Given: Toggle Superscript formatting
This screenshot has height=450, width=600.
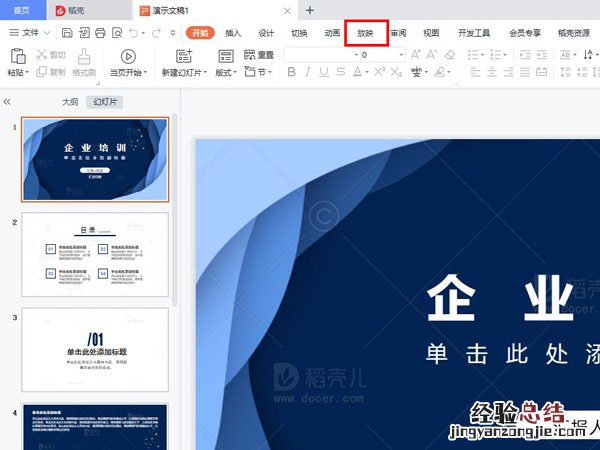Looking at the screenshot, I should tap(379, 72).
